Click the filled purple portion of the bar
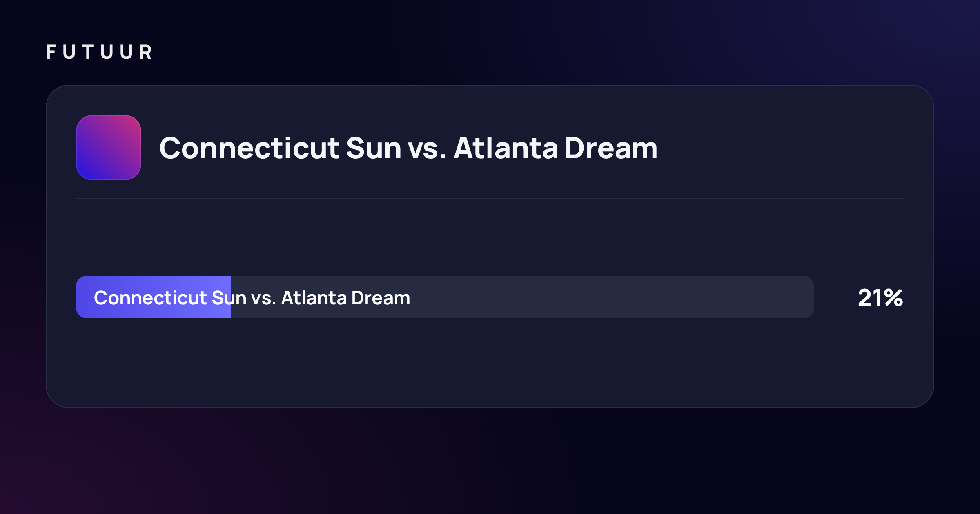980x514 pixels. click(x=154, y=297)
